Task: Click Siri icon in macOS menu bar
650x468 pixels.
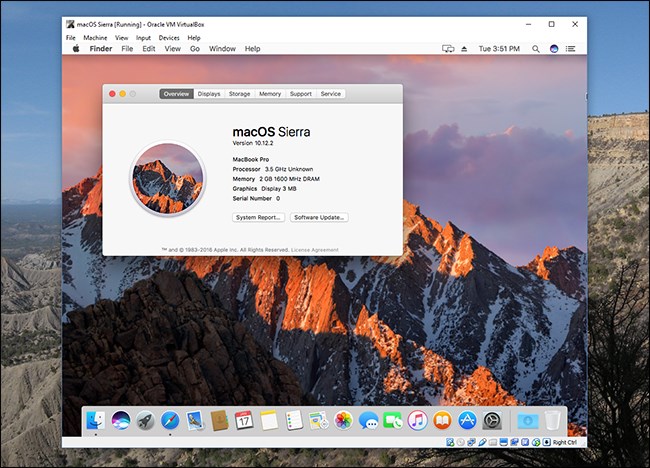Action: 554,49
